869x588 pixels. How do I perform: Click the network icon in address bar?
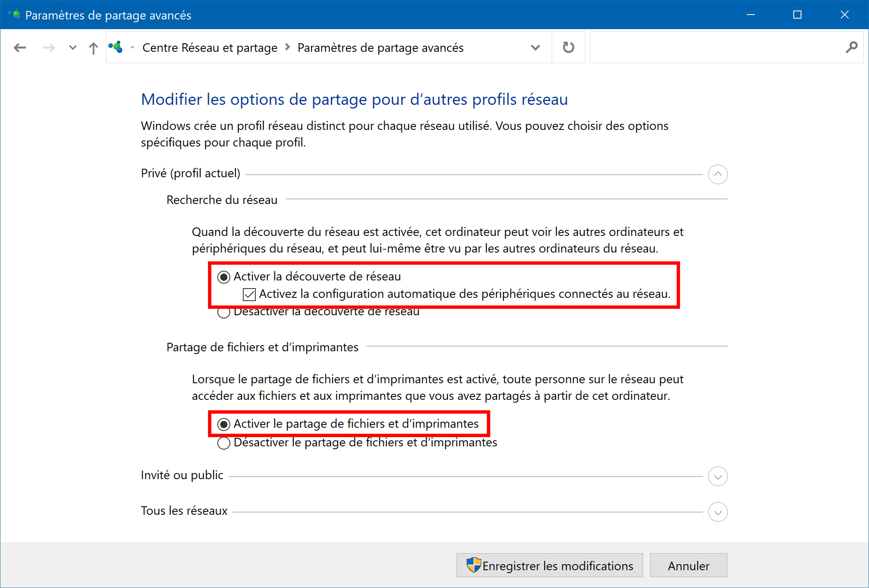[x=116, y=47]
